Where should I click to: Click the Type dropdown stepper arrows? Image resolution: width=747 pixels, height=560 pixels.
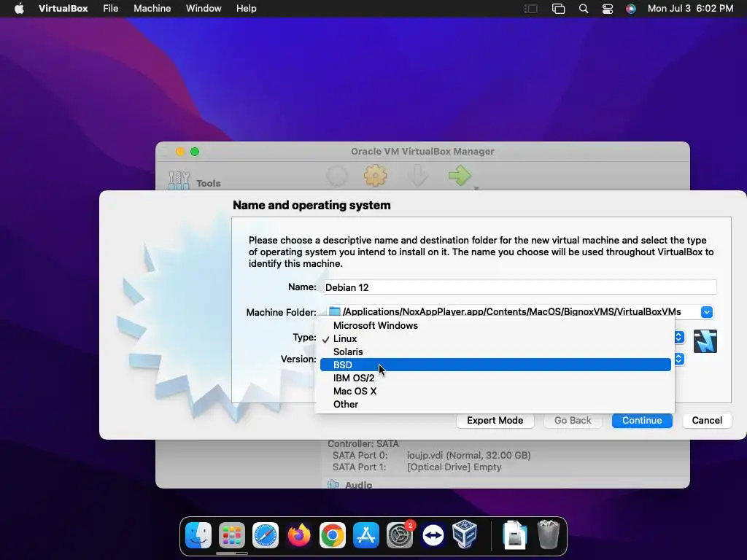679,337
